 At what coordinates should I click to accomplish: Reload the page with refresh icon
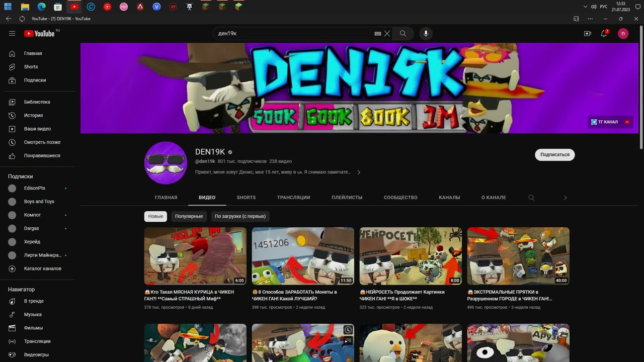click(x=22, y=19)
